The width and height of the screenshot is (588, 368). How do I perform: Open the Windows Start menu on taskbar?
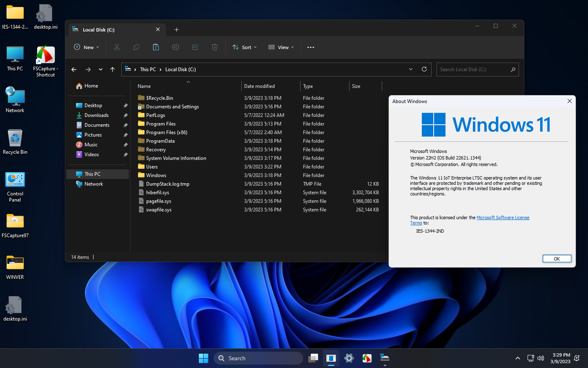point(203,358)
